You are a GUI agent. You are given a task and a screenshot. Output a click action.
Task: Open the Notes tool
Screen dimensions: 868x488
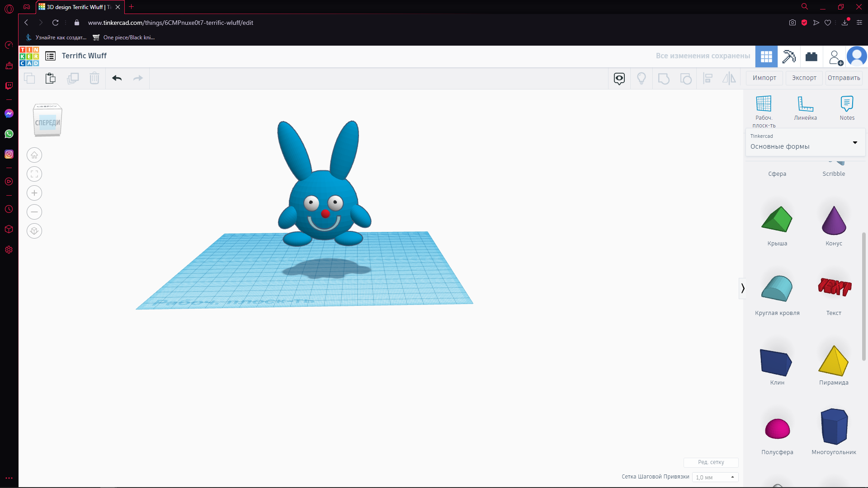(x=847, y=108)
